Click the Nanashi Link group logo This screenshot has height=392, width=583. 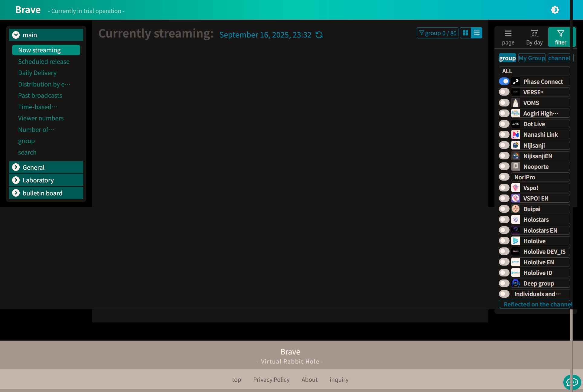[516, 135]
